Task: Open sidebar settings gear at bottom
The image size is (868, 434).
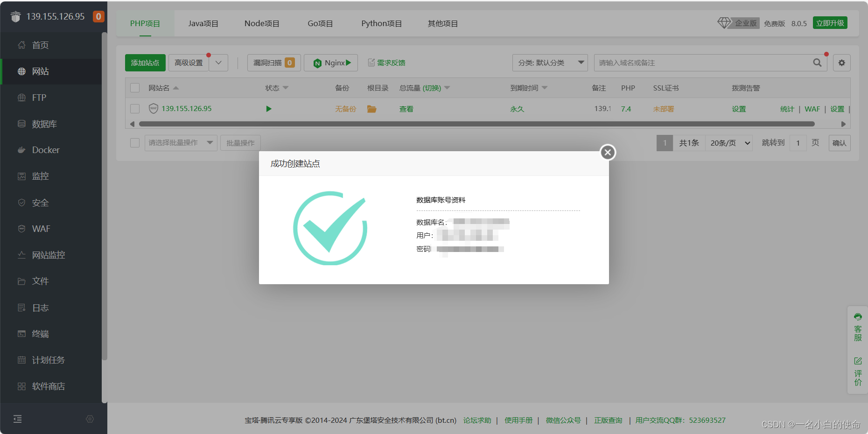Action: 90,419
